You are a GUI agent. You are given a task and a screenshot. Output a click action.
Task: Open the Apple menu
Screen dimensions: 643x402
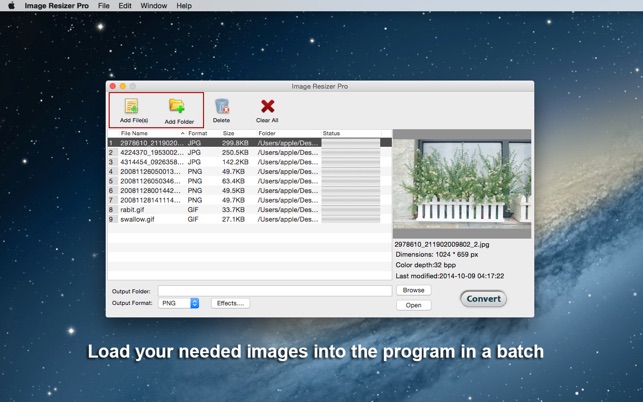click(11, 6)
